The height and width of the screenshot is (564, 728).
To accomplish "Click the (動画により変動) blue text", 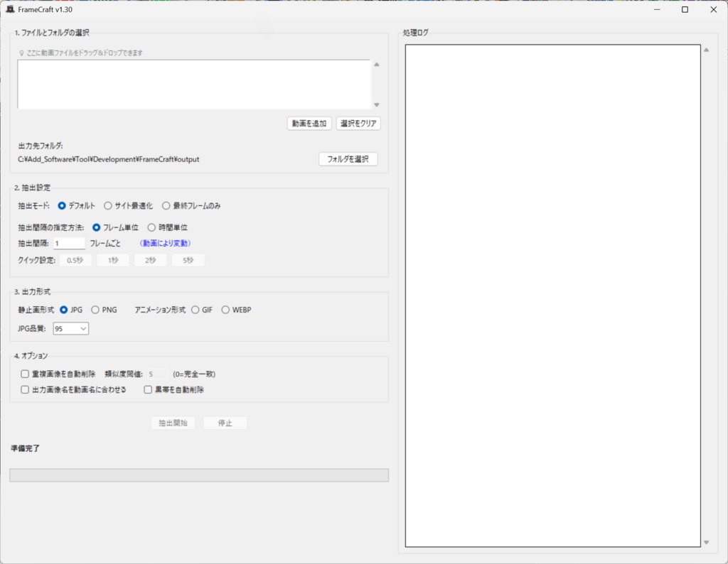I will (x=165, y=243).
